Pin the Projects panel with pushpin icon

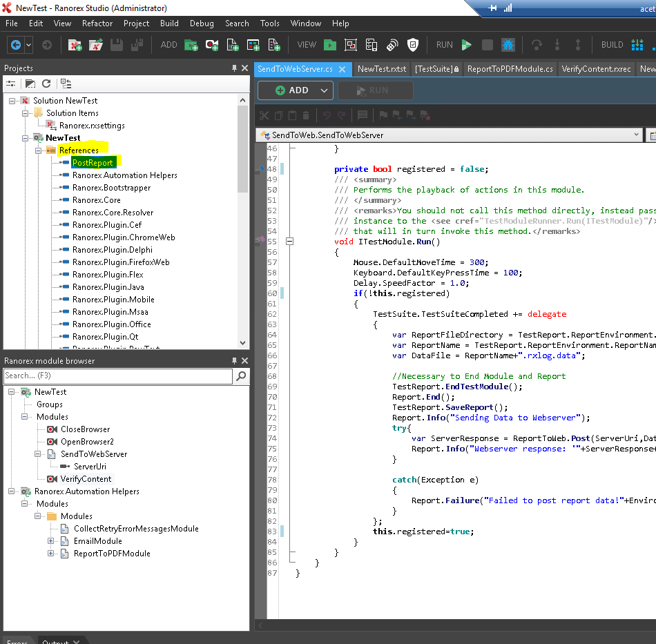[x=234, y=68]
